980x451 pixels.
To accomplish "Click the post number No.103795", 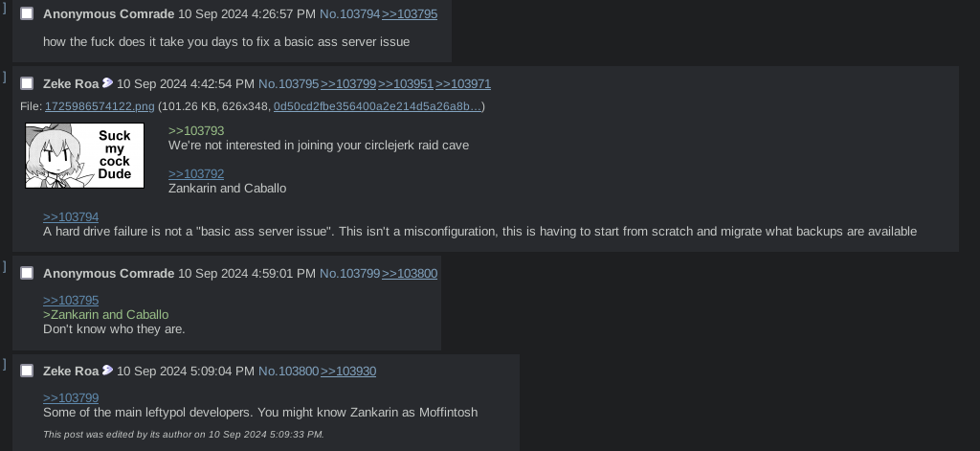I will click(288, 84).
